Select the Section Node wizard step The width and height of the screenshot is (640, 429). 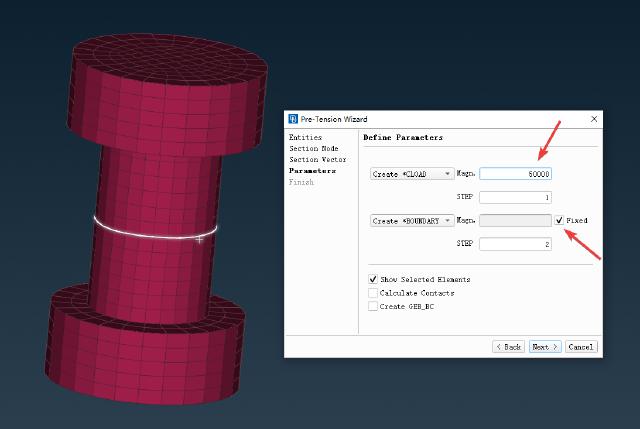(x=313, y=149)
